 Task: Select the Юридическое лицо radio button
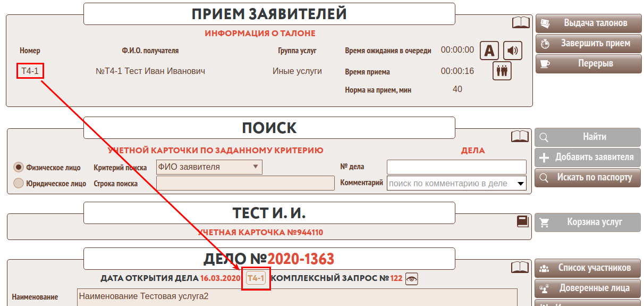pyautogui.click(x=19, y=184)
